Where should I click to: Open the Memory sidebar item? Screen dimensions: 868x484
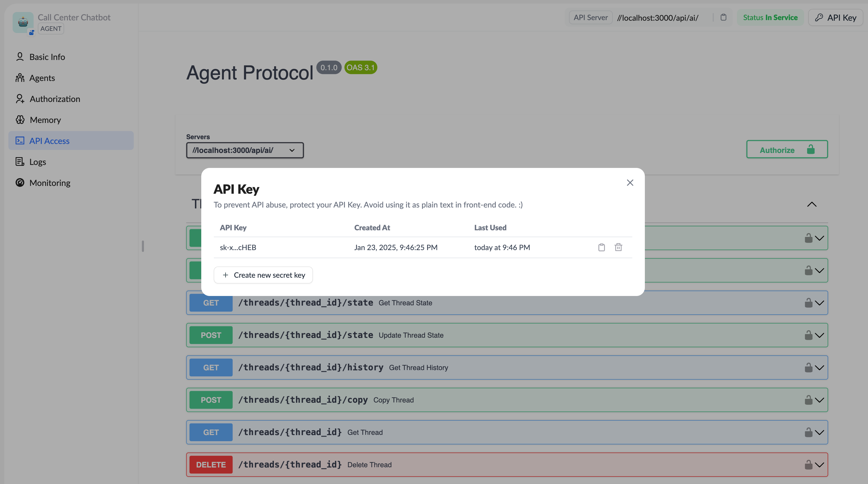tap(45, 120)
